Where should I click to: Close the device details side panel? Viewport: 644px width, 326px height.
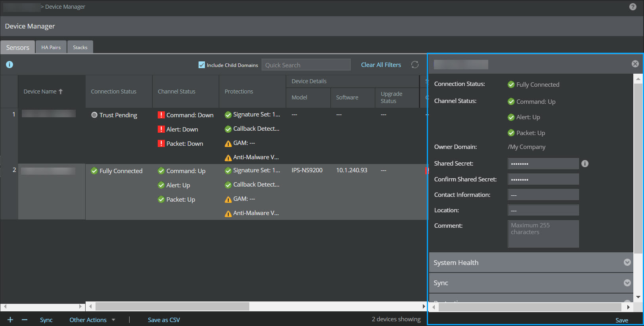click(635, 64)
